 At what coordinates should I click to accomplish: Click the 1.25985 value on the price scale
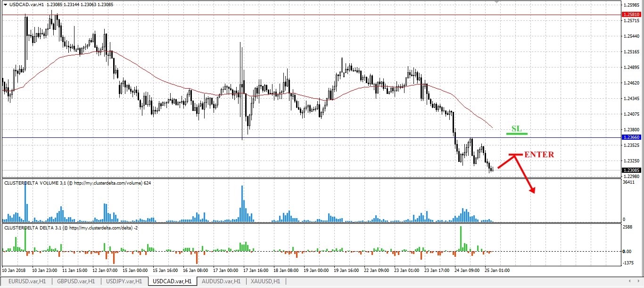click(x=631, y=5)
